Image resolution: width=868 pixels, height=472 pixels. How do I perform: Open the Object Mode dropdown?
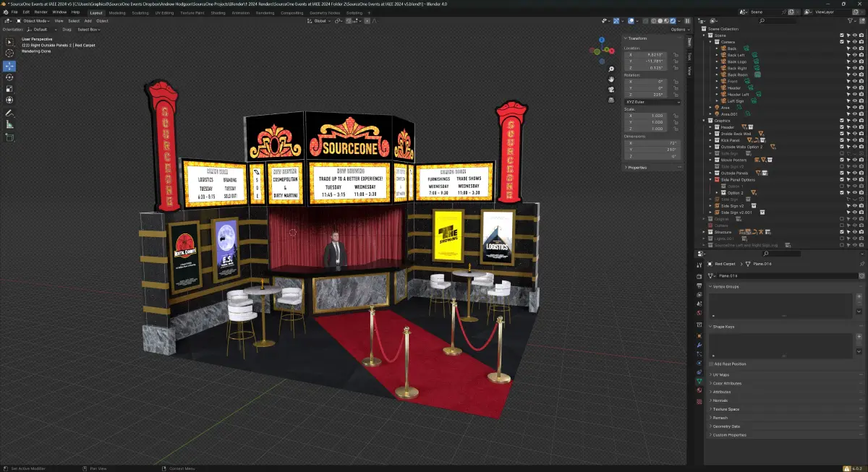pyautogui.click(x=35, y=21)
